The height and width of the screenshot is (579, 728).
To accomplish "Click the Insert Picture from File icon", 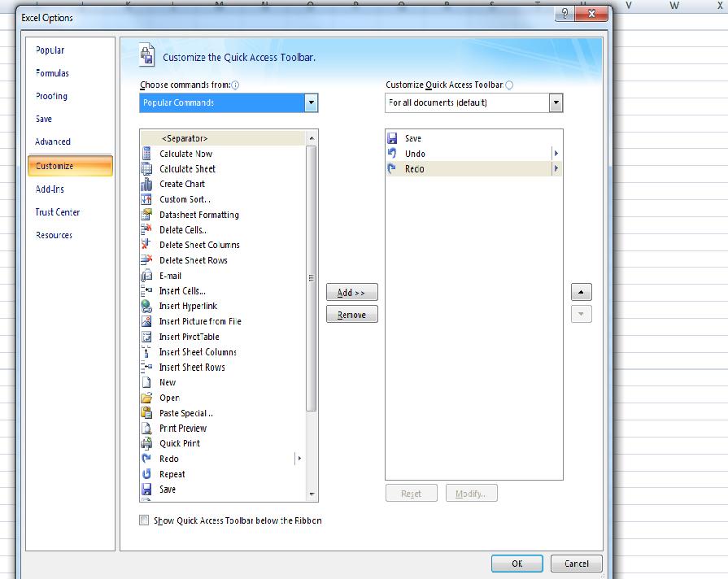I will (146, 321).
